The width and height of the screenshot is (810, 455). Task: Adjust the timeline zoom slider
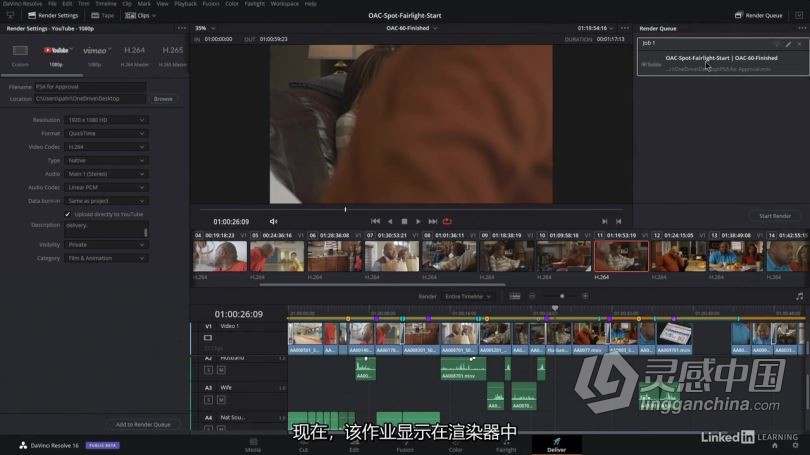[x=562, y=296]
